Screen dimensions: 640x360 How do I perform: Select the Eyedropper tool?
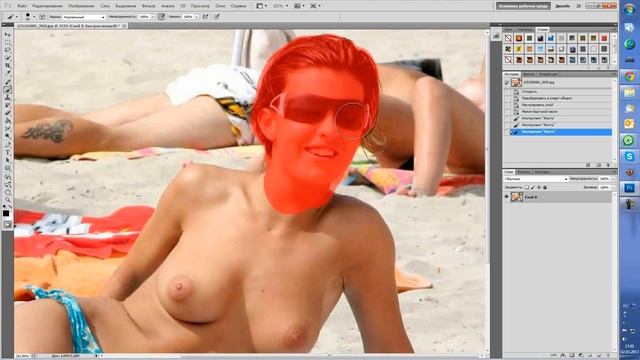(8, 73)
